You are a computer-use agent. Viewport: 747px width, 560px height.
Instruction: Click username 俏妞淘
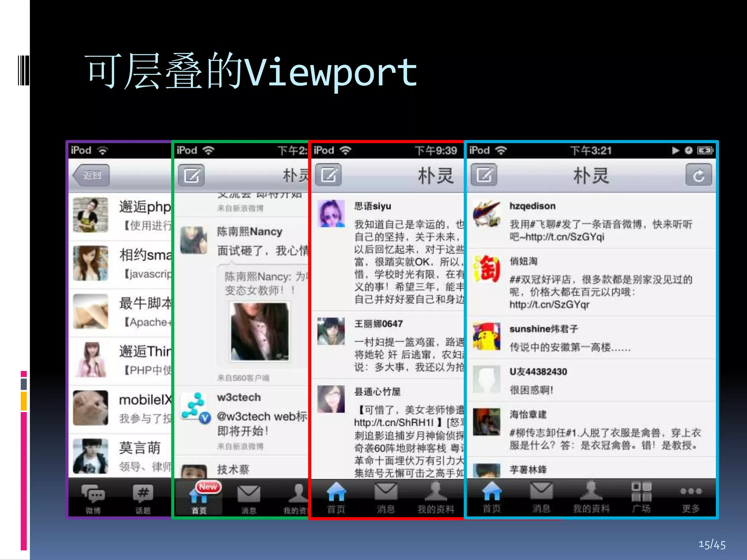[523, 261]
